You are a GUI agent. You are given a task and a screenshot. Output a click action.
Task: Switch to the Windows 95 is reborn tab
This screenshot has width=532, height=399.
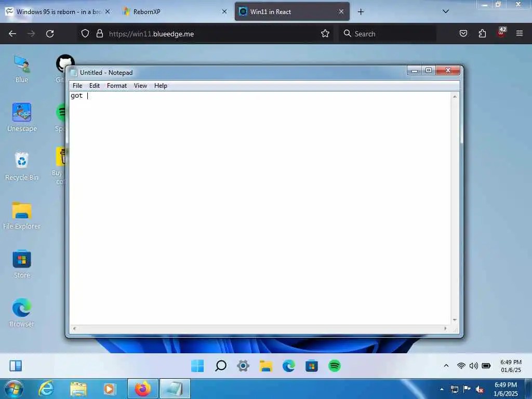58,11
